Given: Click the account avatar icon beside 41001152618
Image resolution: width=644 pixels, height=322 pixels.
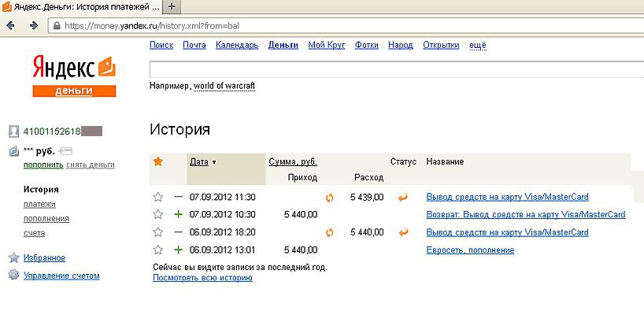Looking at the screenshot, I should 14,131.
